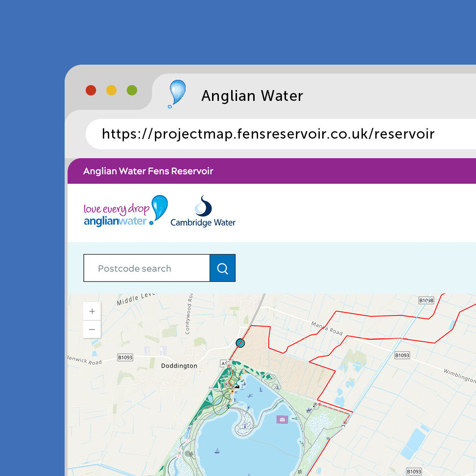The height and width of the screenshot is (476, 476).
Task: Click the Doddington village label on map
Action: coord(179,366)
